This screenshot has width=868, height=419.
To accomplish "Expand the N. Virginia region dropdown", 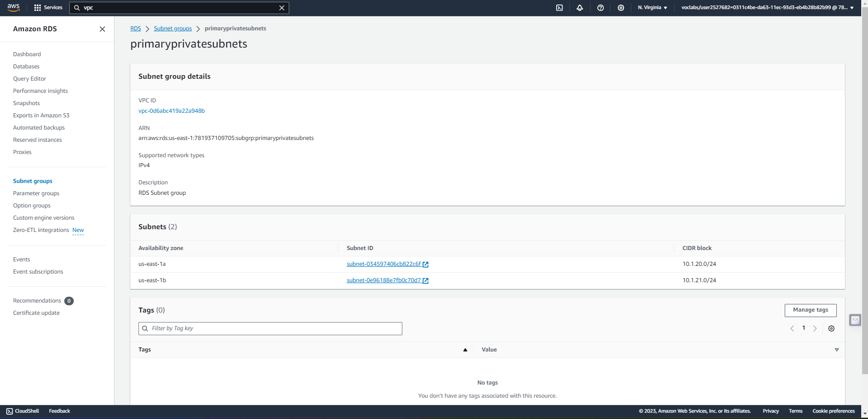I will (652, 8).
